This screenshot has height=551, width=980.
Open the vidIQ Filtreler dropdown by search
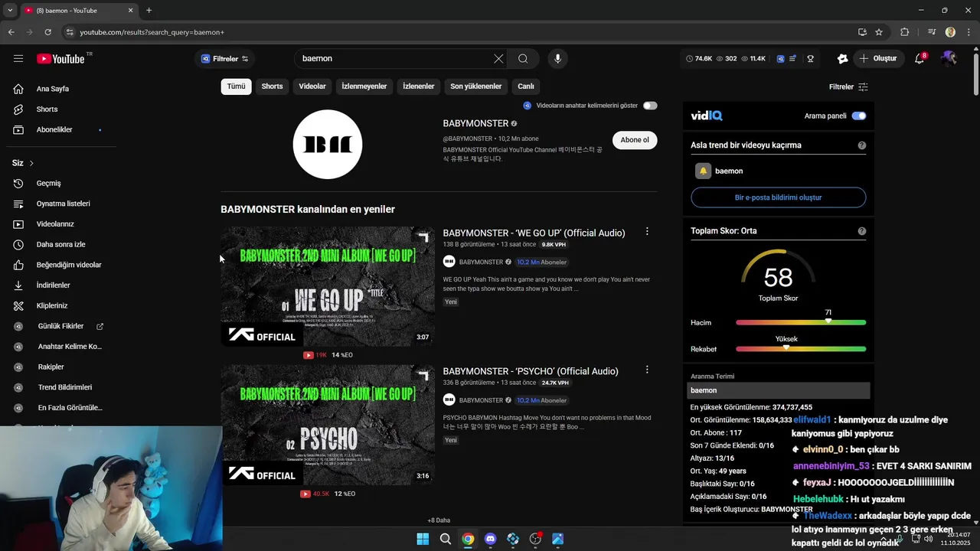(225, 59)
